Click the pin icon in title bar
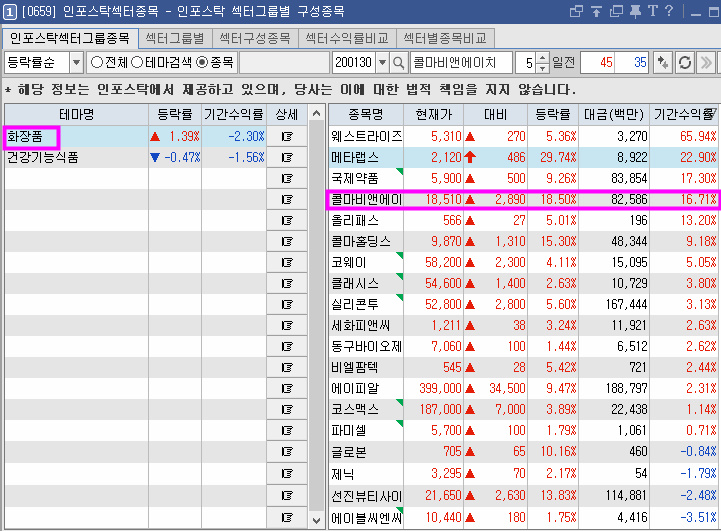 635,11
